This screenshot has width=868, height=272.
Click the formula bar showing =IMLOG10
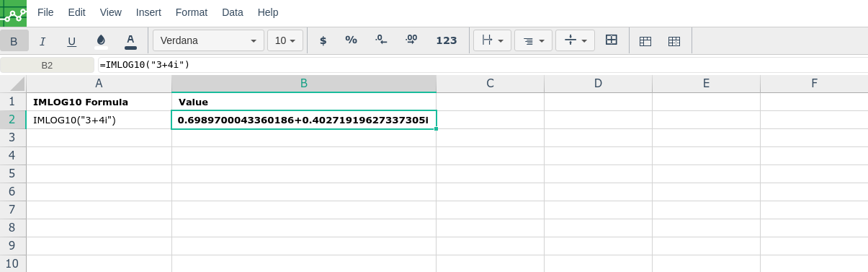483,65
